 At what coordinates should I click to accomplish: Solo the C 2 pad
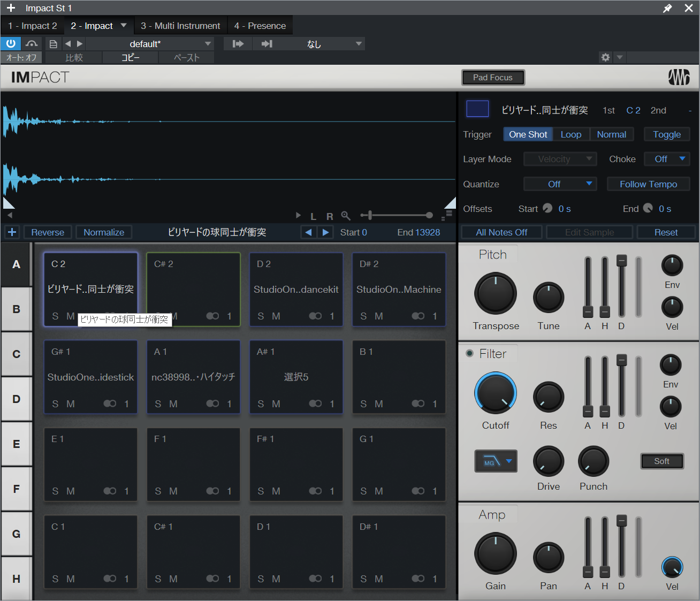55,316
